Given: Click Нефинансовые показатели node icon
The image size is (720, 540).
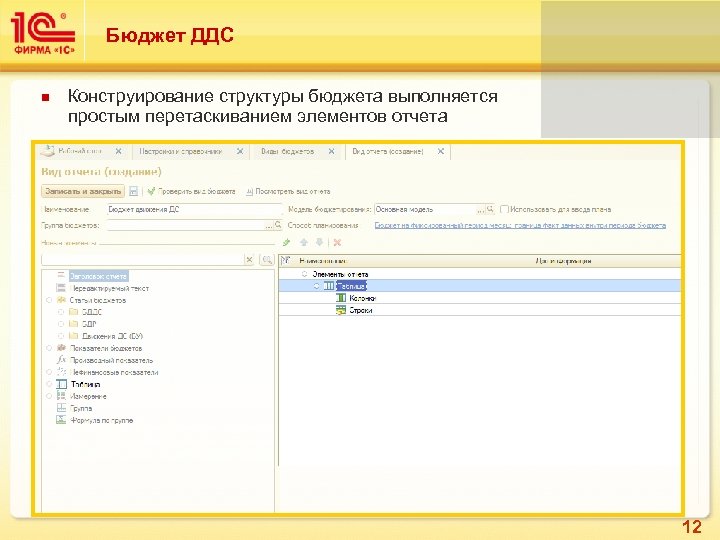Looking at the screenshot, I should [x=61, y=371].
